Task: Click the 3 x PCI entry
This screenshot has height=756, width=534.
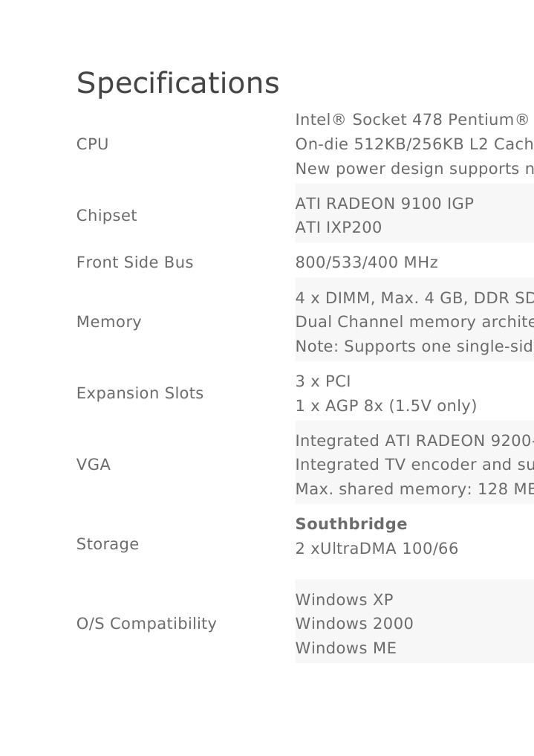Action: click(322, 381)
